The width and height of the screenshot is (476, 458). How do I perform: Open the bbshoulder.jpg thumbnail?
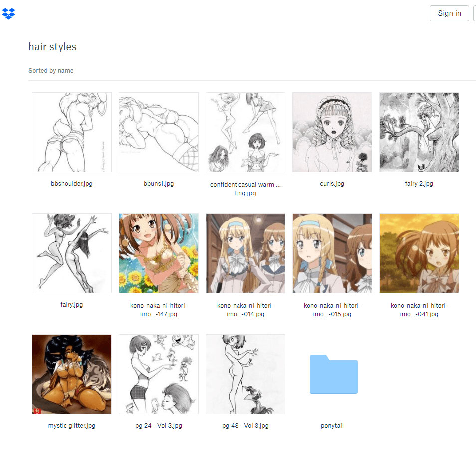coord(72,132)
